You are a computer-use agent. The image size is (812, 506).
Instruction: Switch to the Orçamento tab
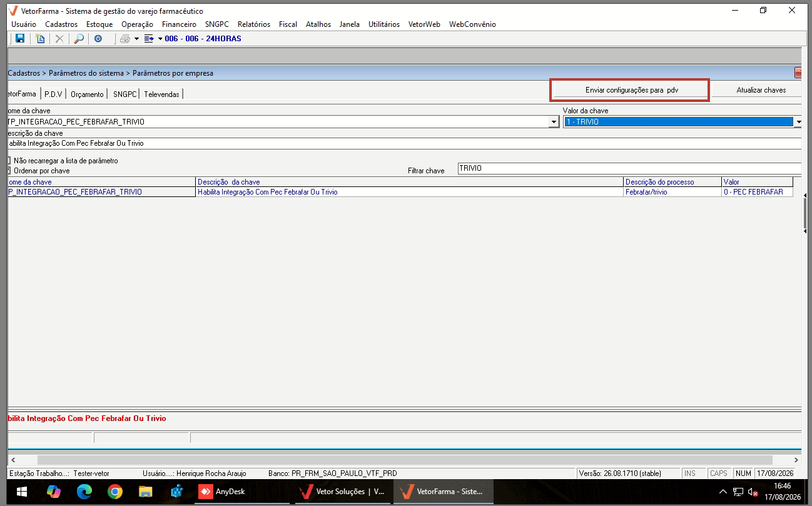pos(87,94)
